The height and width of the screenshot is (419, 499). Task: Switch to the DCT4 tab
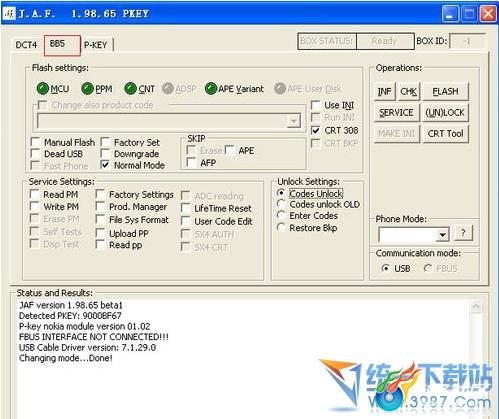point(26,45)
